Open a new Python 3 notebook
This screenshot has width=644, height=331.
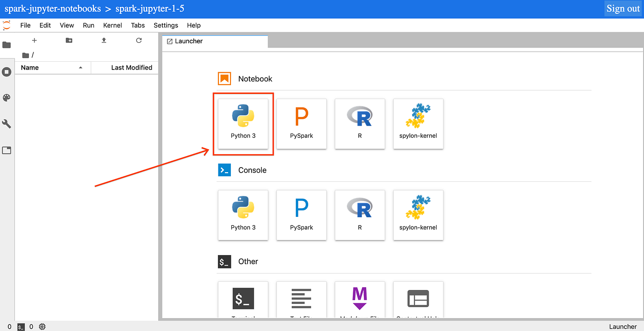click(243, 123)
